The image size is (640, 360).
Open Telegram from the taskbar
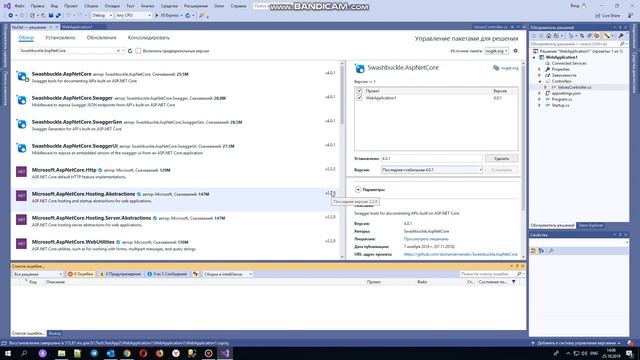94,353
